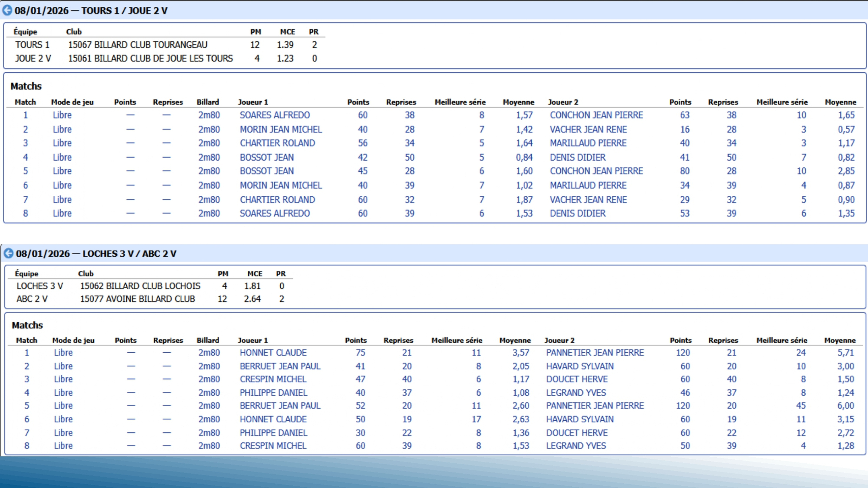Click the Joueur 1 header in the first table
Screen dimensions: 868x488
tap(253, 102)
